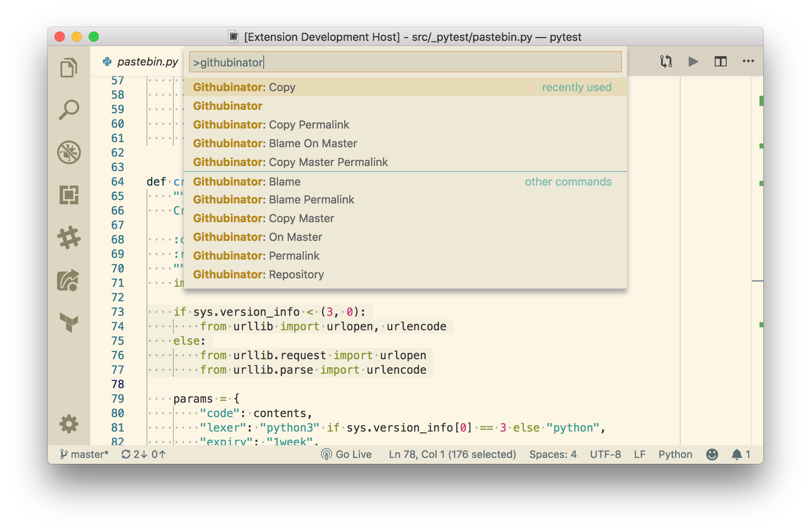Image resolution: width=811 pixels, height=532 pixels.
Task: Open the Extensions panel
Action: click(x=69, y=195)
